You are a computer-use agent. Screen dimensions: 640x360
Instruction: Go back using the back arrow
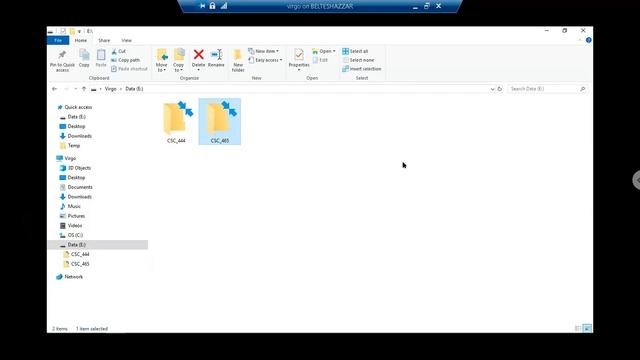click(54, 89)
